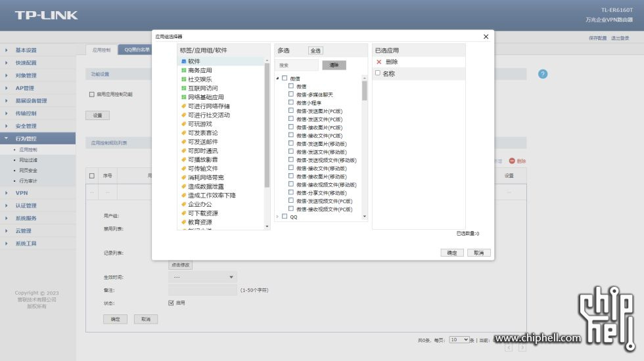The image size is (644, 361).
Task: Click the 互联网访问 group icon
Action: 183,88
